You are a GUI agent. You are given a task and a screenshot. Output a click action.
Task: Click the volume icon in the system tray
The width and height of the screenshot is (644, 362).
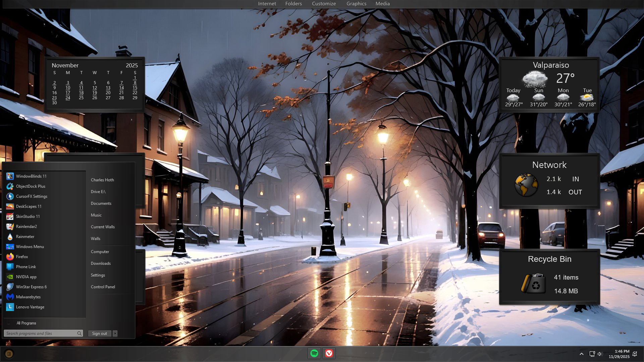(600, 354)
